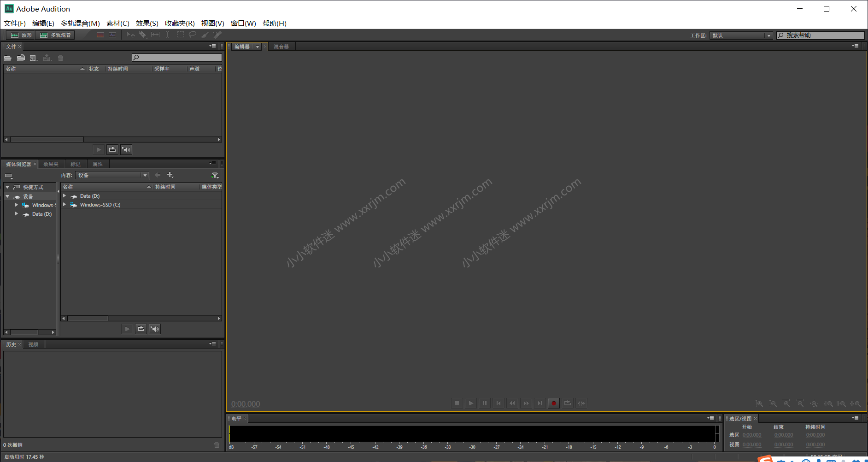Expand Windows-SSD (C:) in content list
868x462 pixels.
[65, 205]
